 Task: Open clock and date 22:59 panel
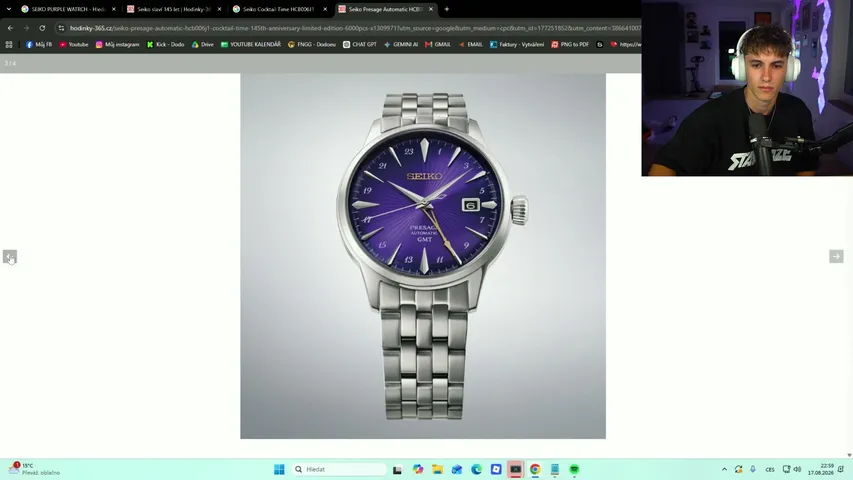pos(821,469)
